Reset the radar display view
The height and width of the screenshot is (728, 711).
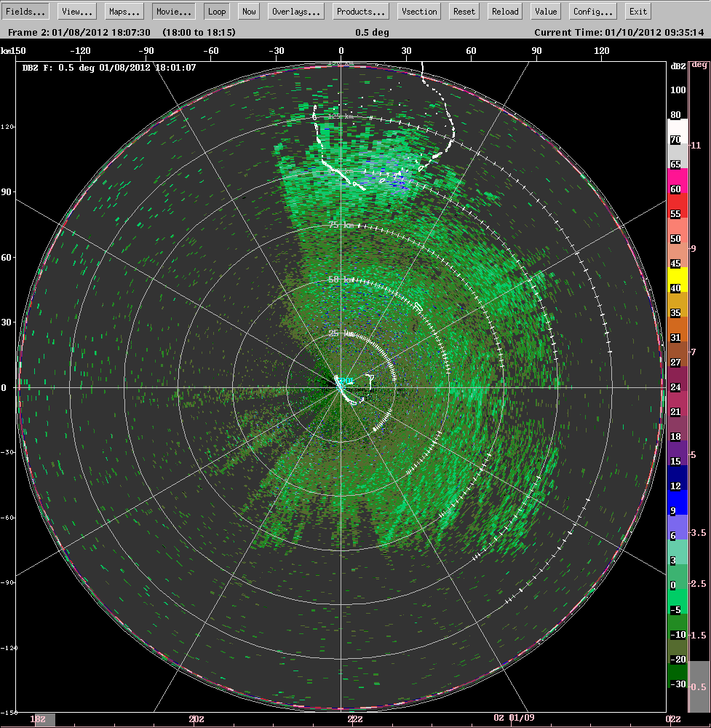click(x=464, y=11)
